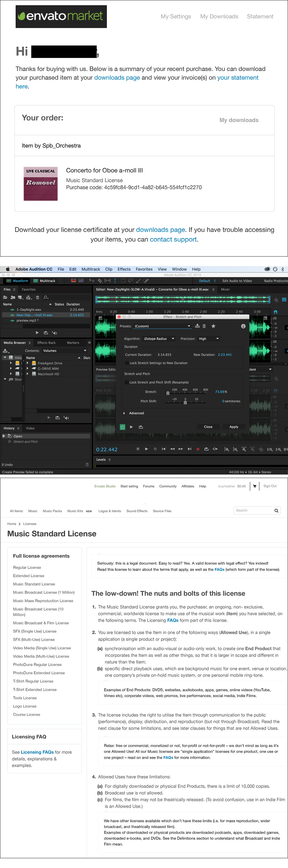Image resolution: width=288 pixels, height=868 pixels.
Task: Toggle loop playback in editor transport
Action: (x=206, y=449)
